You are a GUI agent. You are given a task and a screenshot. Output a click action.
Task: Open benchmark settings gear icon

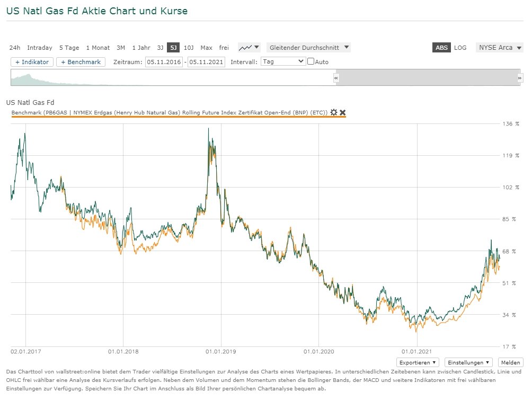pos(333,112)
